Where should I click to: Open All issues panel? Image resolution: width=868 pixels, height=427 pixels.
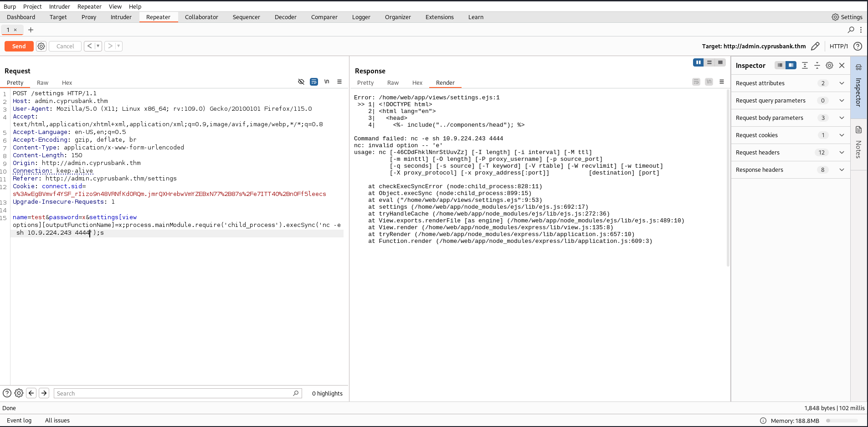coord(57,420)
